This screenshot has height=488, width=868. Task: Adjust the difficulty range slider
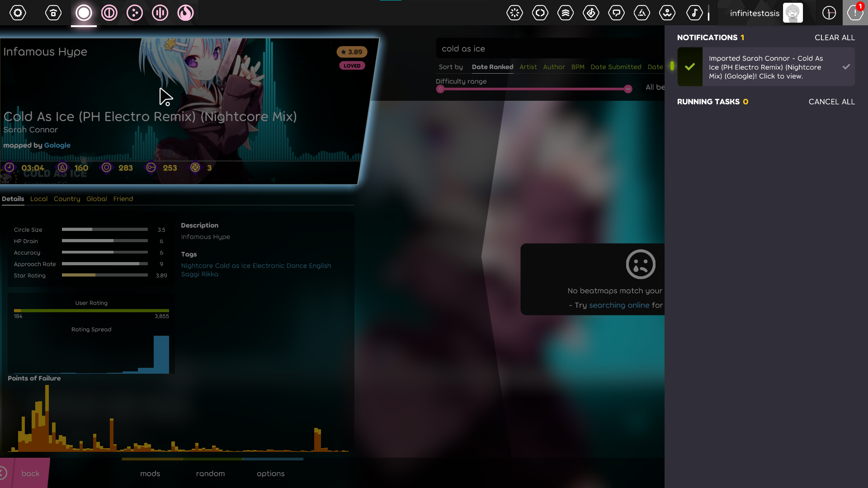pyautogui.click(x=533, y=89)
